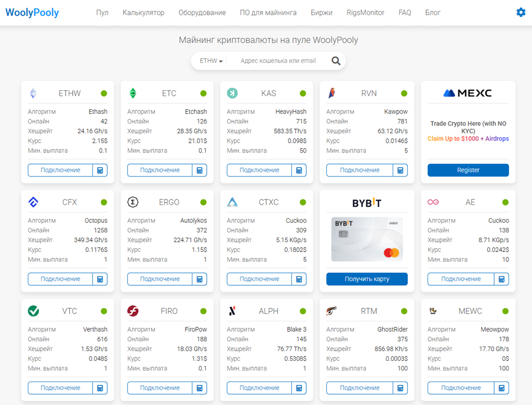This screenshot has width=532, height=405.
Task: Click the ERGO card title
Action: 169,202
